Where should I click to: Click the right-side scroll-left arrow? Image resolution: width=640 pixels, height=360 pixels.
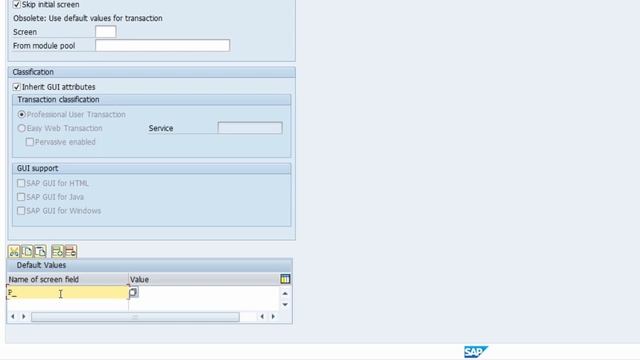(x=262, y=317)
